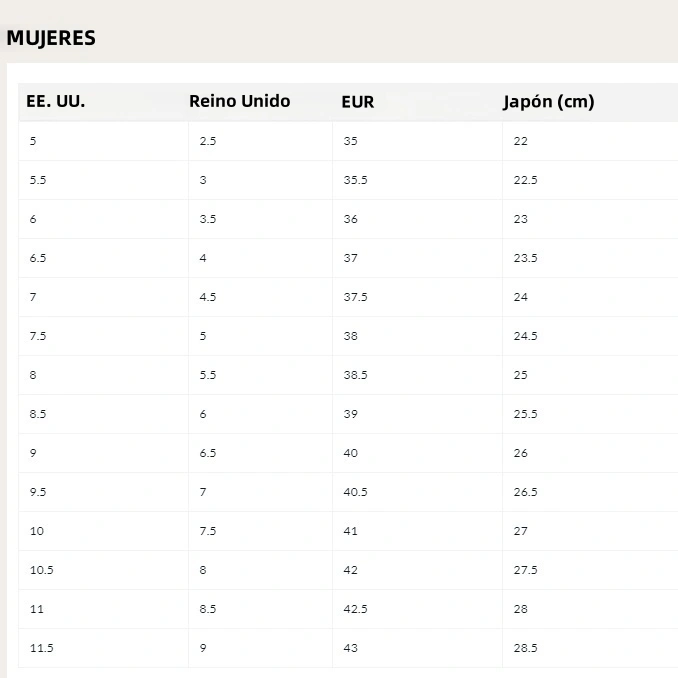Select EE. UU. size 11.5 cell
Viewport: 678px width, 678px height.
coord(41,648)
